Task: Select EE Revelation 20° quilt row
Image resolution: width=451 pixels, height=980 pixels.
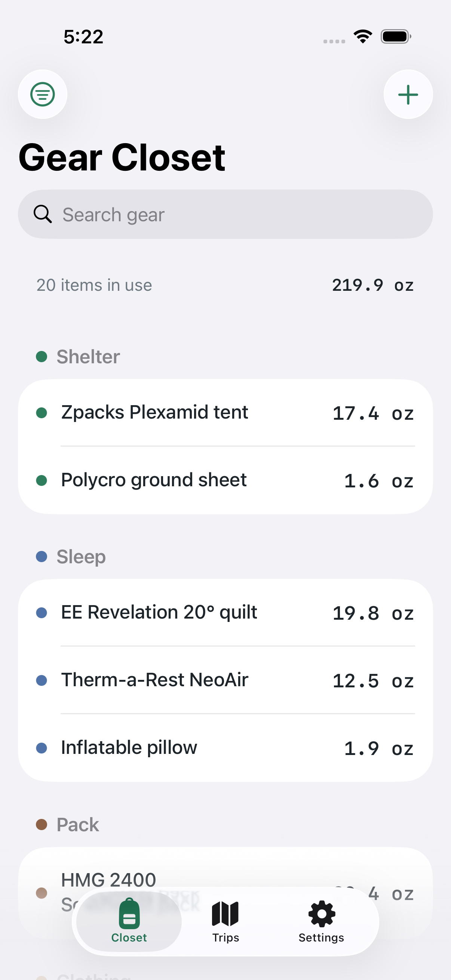Action: tap(225, 613)
